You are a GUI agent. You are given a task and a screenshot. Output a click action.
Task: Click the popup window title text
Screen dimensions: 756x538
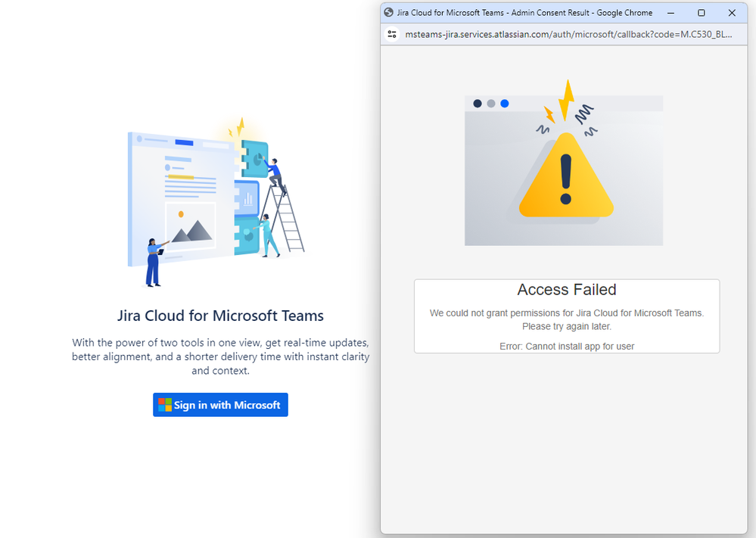(524, 13)
